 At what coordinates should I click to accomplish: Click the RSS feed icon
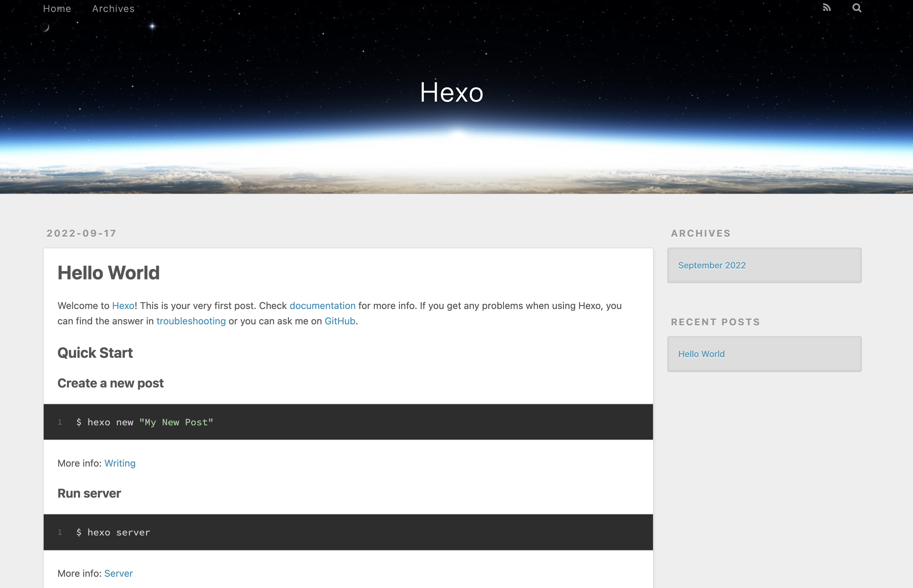click(x=826, y=8)
